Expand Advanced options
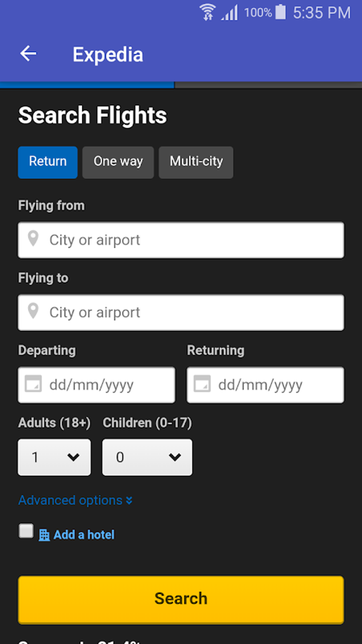The image size is (362, 644). pos(75,500)
